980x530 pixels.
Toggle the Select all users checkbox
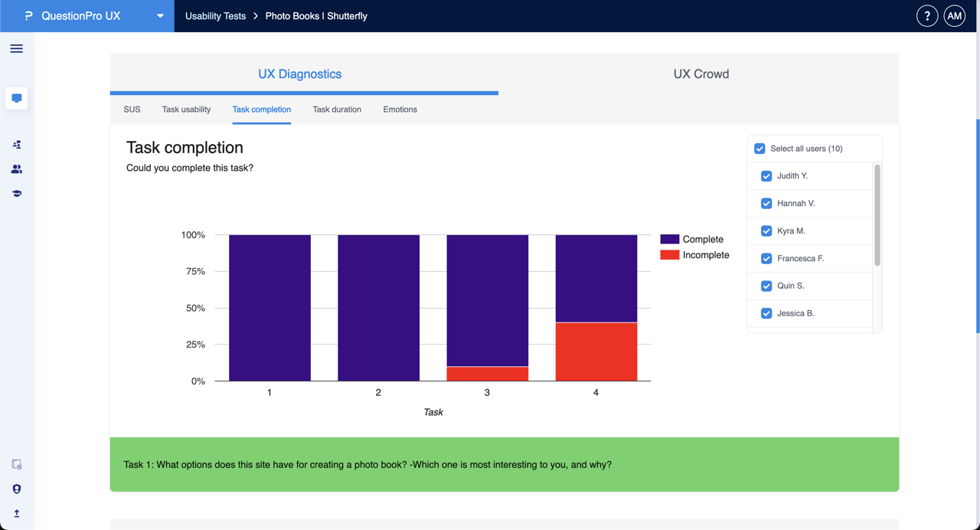pyautogui.click(x=759, y=148)
